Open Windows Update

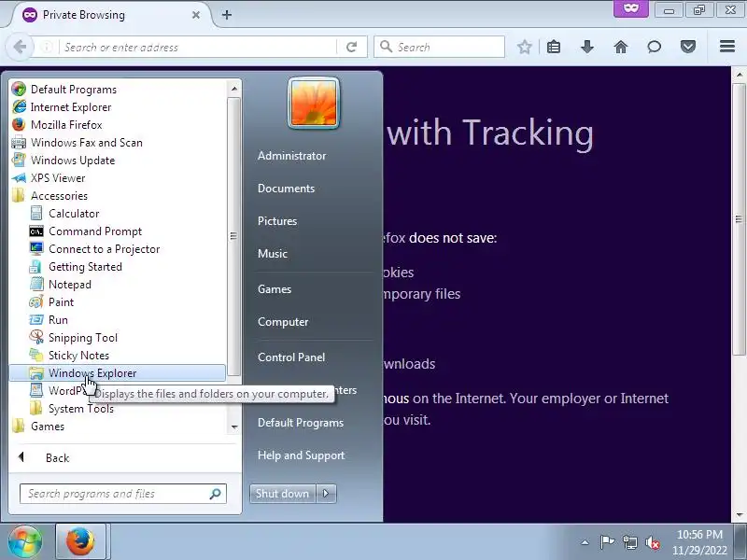point(118,161)
